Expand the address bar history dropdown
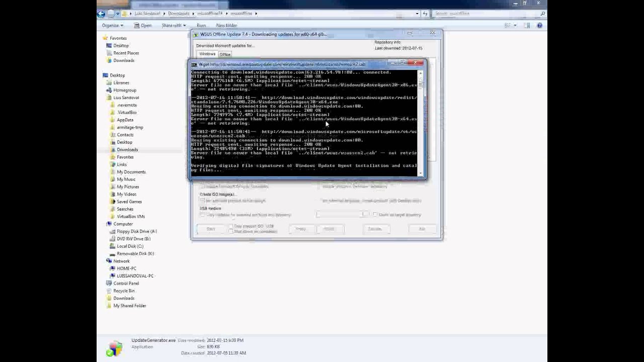 (417, 14)
